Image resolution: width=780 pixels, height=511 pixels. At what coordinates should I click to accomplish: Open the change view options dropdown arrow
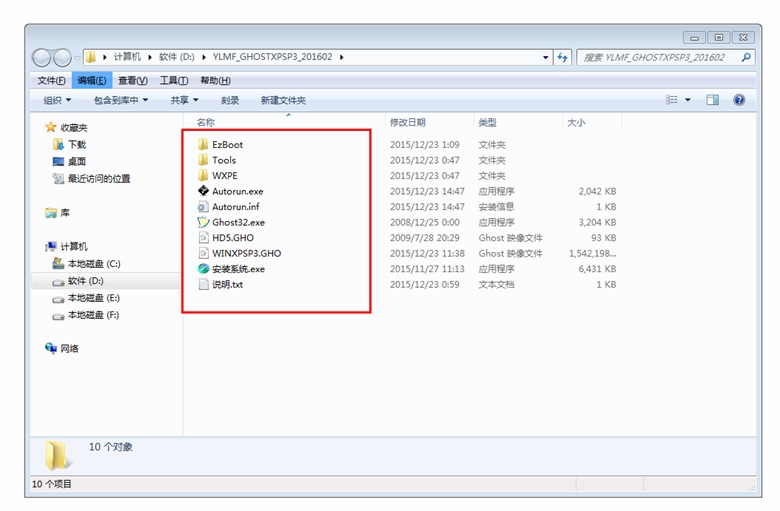[688, 100]
